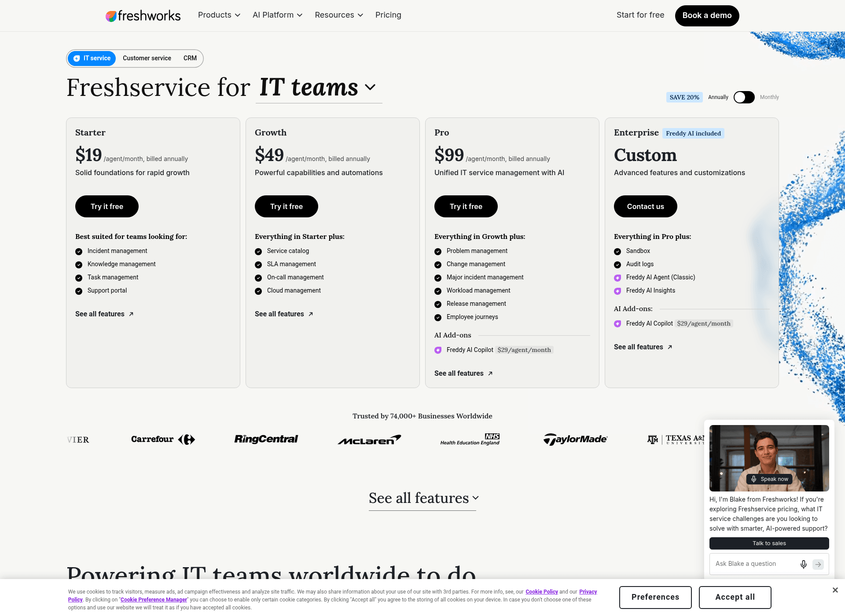Open See all features in Starter card
Image resolution: width=845 pixels, height=616 pixels.
tap(104, 314)
